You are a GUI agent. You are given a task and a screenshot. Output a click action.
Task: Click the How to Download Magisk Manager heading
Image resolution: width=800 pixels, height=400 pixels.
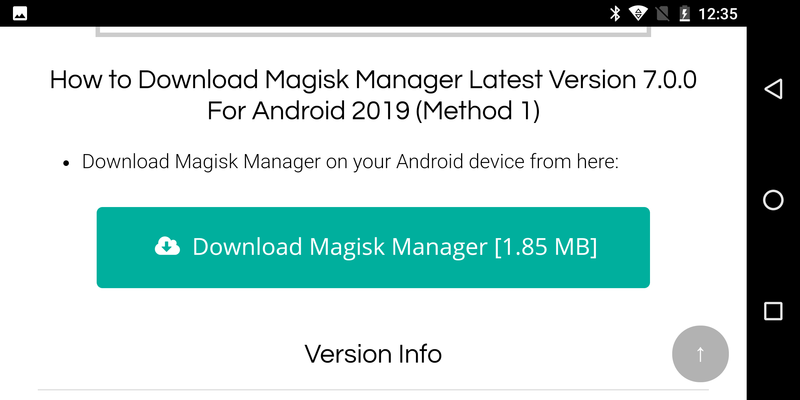coord(373,95)
